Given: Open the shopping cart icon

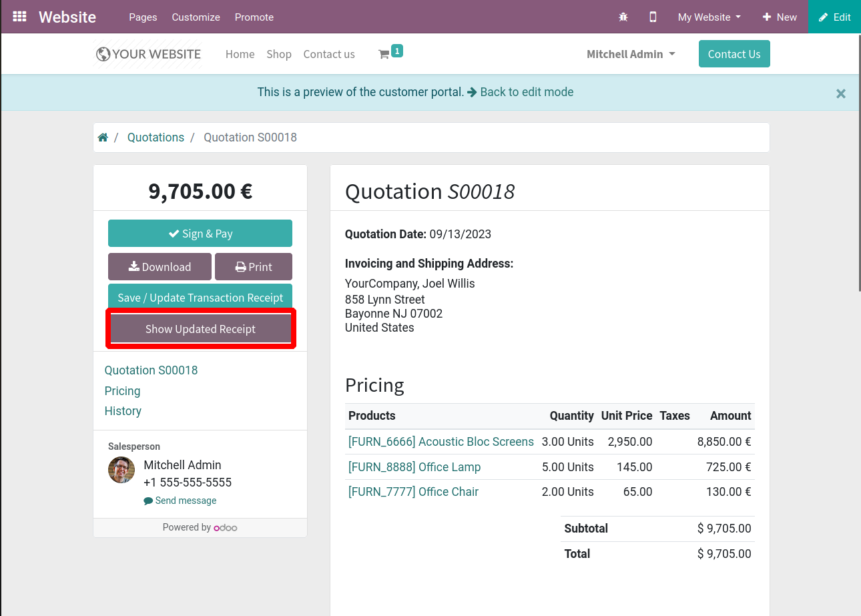Looking at the screenshot, I should pyautogui.click(x=384, y=54).
